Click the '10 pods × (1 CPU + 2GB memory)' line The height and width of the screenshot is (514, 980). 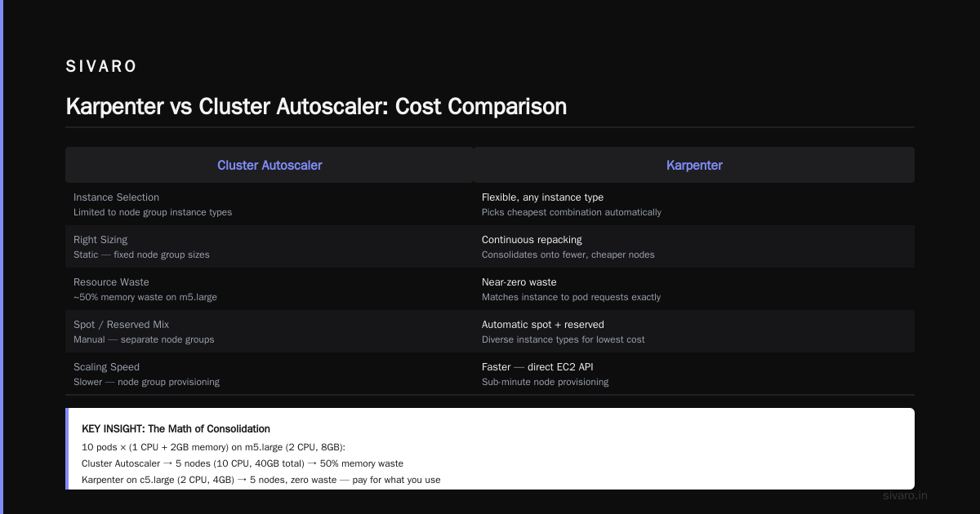[214, 447]
